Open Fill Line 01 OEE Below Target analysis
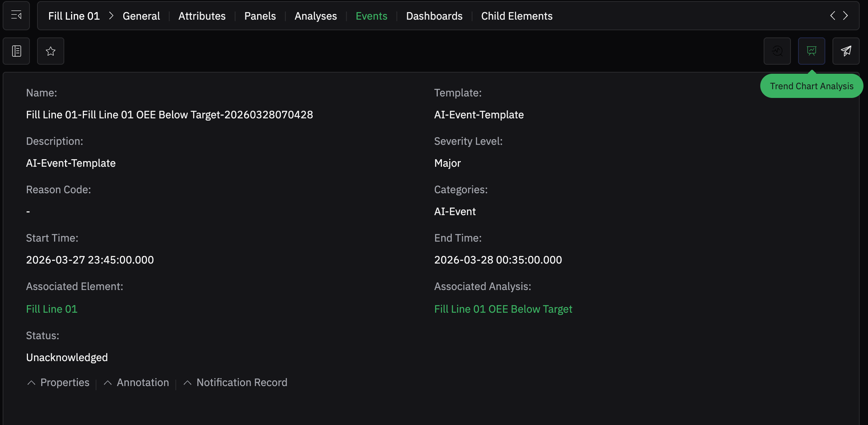Screen dimensions: 868x425 pyautogui.click(x=503, y=309)
